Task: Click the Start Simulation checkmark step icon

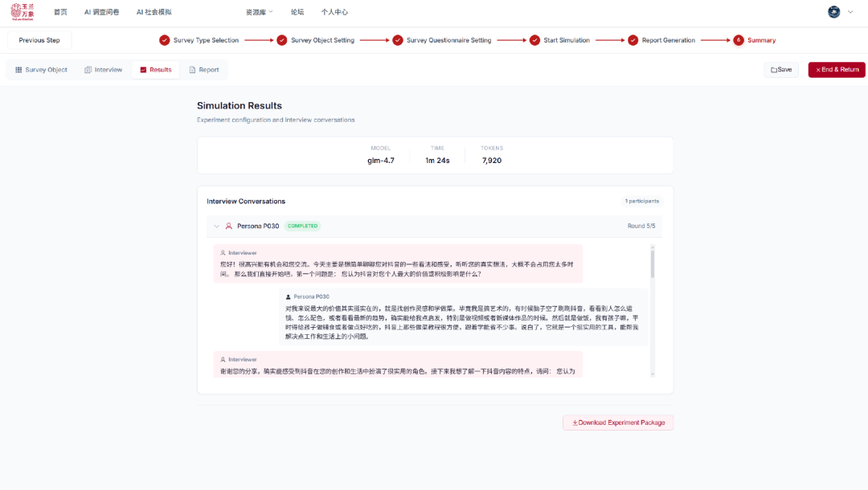Action: (x=534, y=40)
